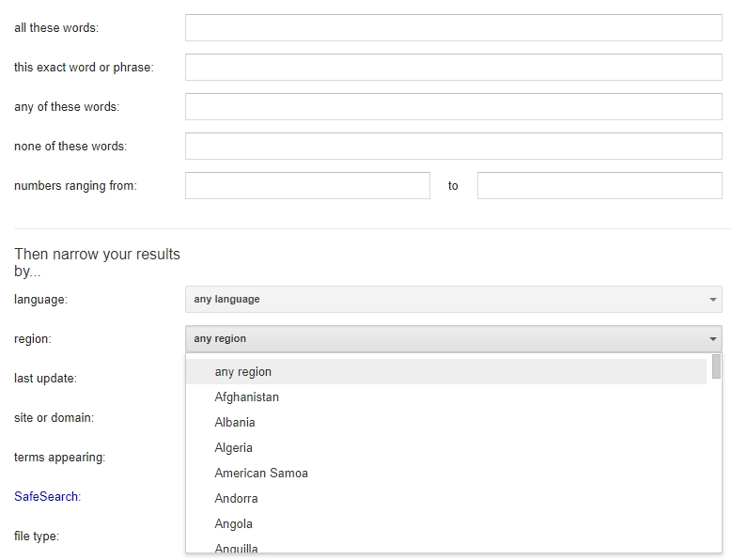Click the 'any of these words' text box
Image resolution: width=732 pixels, height=560 pixels.
click(453, 107)
